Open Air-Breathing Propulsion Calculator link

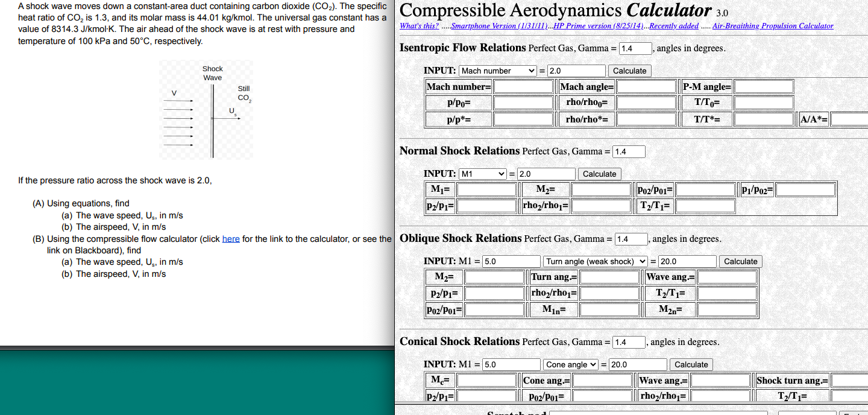coord(773,26)
